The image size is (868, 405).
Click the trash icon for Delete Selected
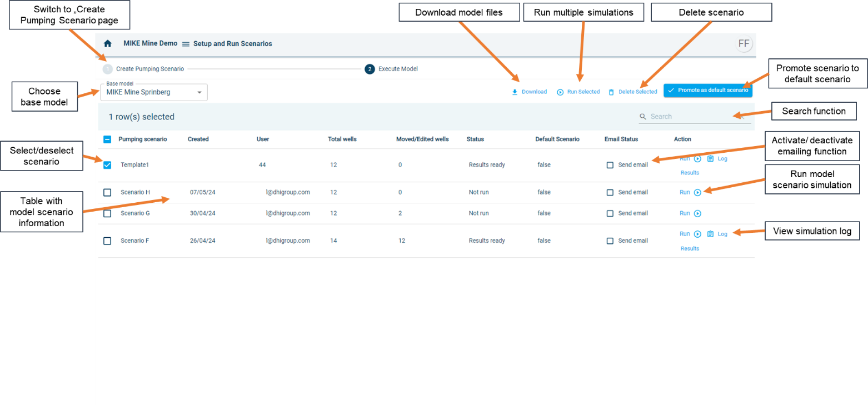(x=611, y=92)
